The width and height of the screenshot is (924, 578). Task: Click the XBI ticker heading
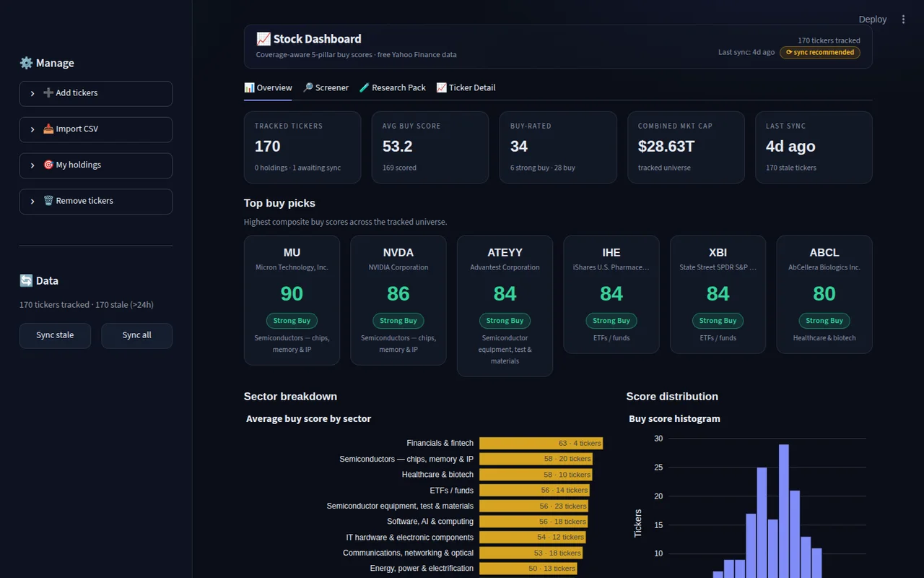coord(718,252)
